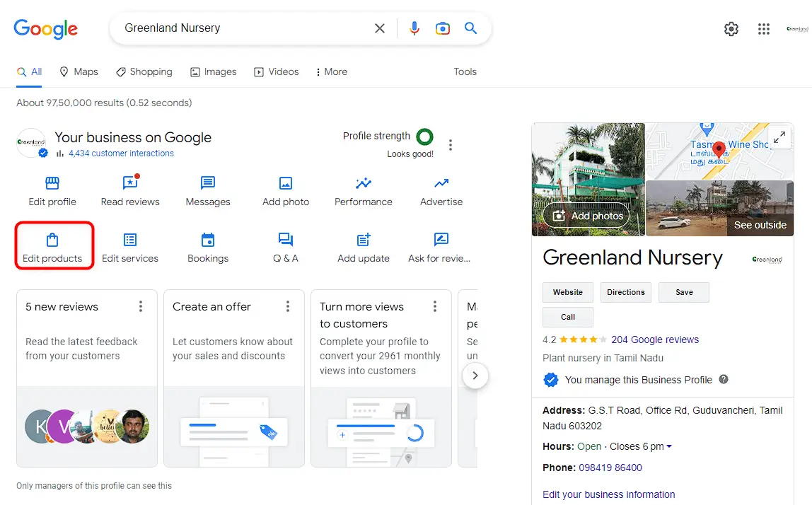
Task: Open the Tools menu
Action: tap(465, 72)
